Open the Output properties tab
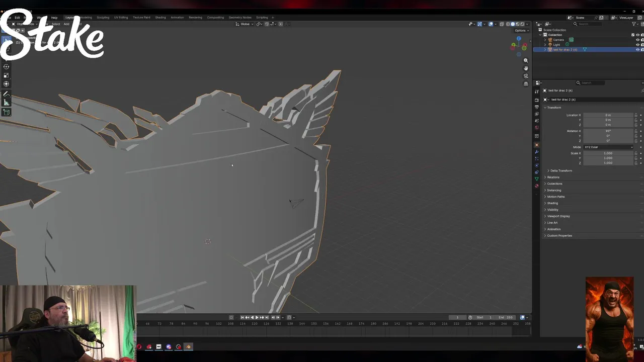 coord(537,107)
